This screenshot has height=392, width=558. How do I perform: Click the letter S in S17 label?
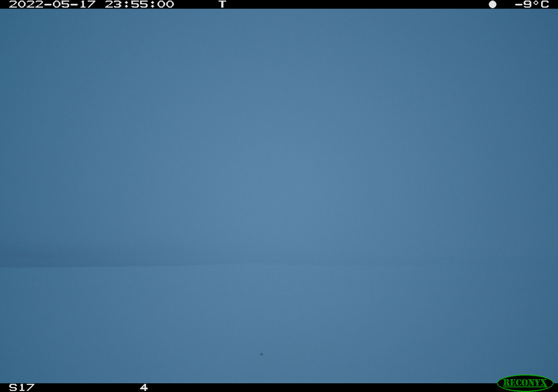pos(13,387)
